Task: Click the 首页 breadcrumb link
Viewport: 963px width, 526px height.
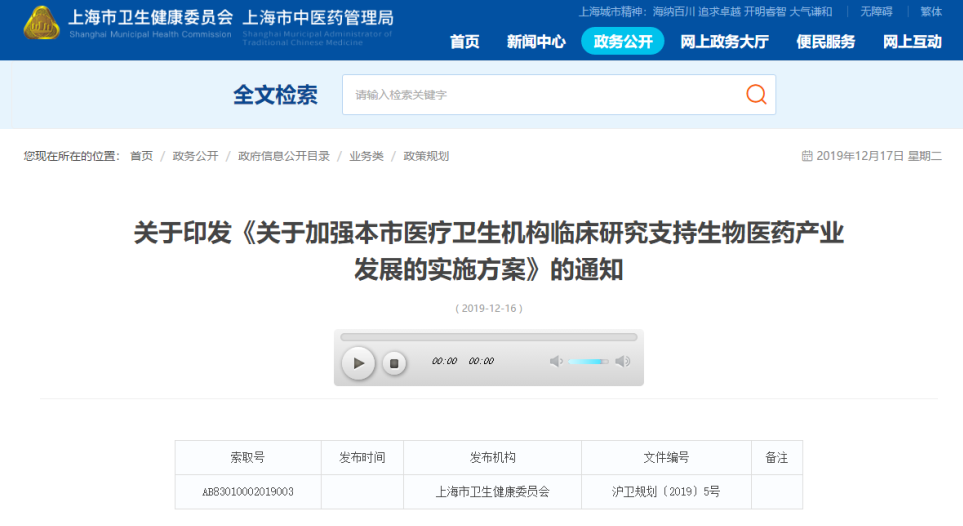Action: (x=141, y=156)
